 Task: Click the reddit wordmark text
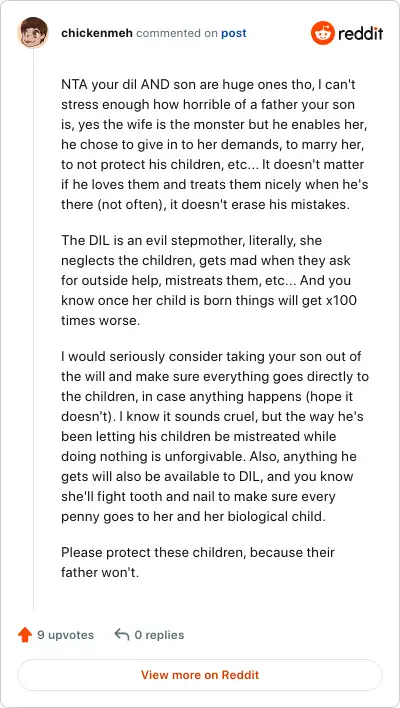tap(361, 33)
